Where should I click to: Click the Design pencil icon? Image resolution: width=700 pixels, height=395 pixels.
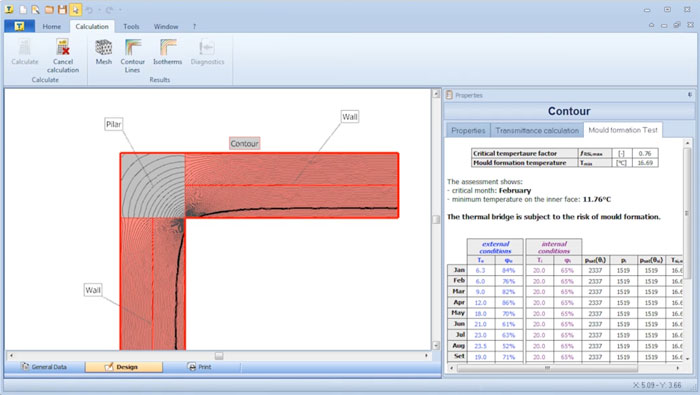point(108,367)
